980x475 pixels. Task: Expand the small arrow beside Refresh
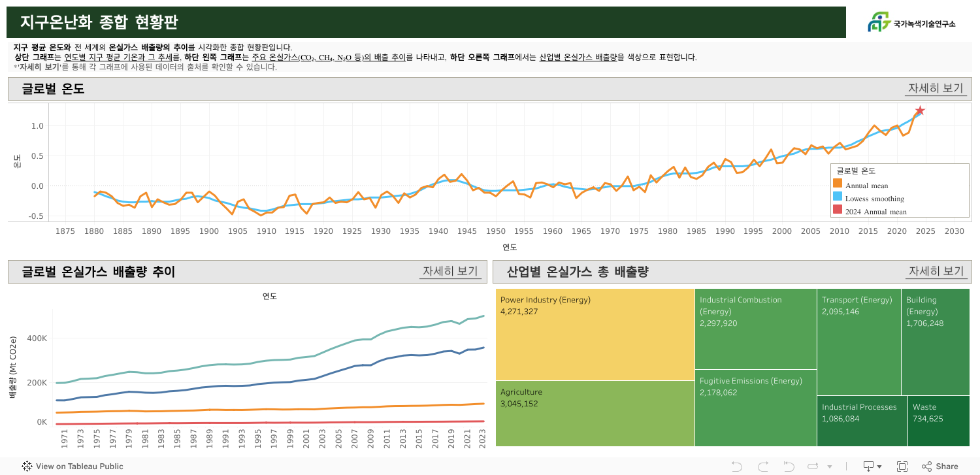(x=830, y=467)
